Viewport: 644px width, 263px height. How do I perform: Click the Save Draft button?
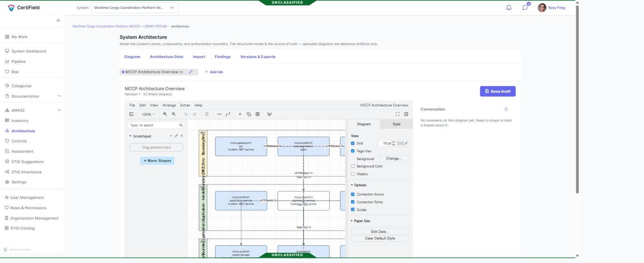(x=498, y=91)
